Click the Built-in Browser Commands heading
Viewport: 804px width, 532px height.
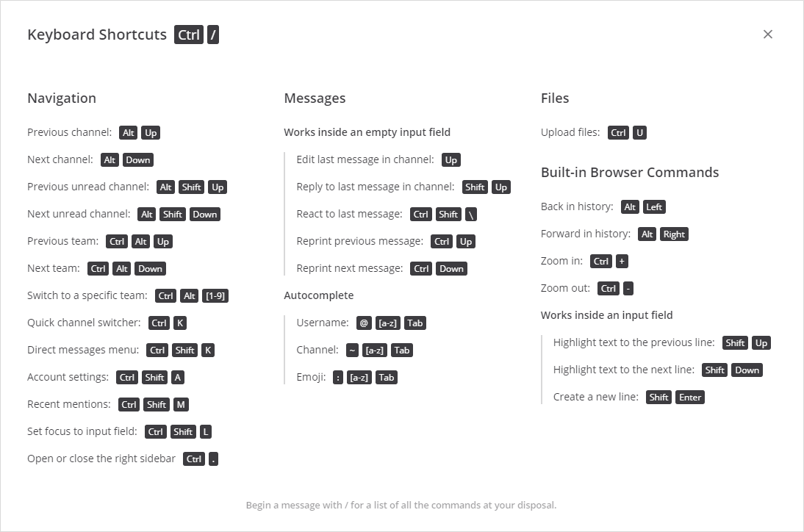630,173
